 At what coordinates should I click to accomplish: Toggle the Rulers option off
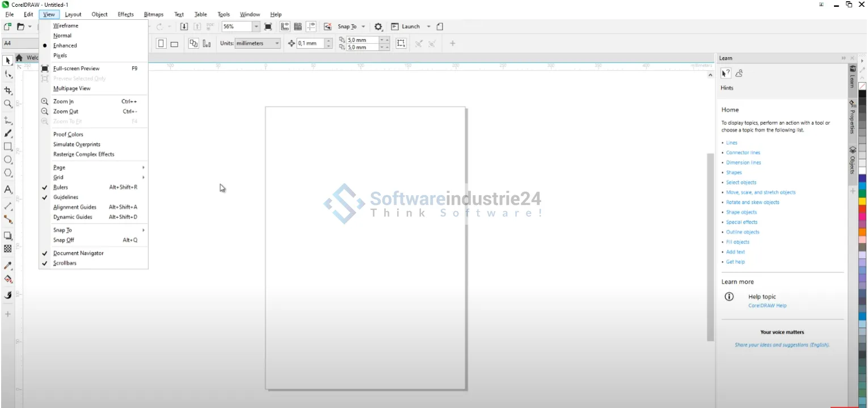[x=61, y=187]
